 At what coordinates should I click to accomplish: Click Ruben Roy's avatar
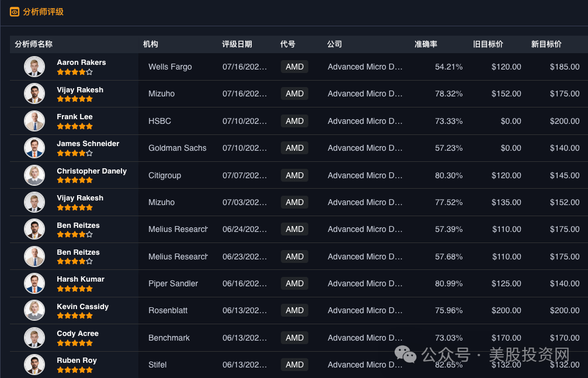(x=34, y=365)
